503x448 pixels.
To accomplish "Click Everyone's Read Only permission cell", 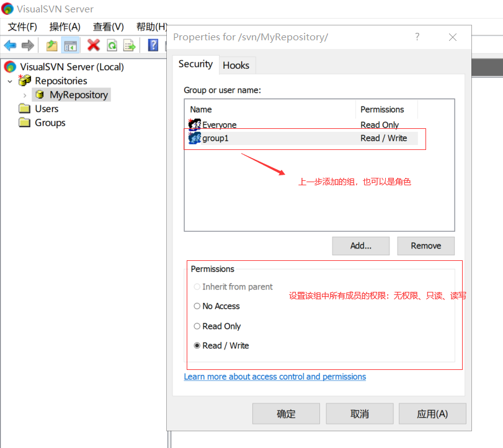I will tap(380, 125).
